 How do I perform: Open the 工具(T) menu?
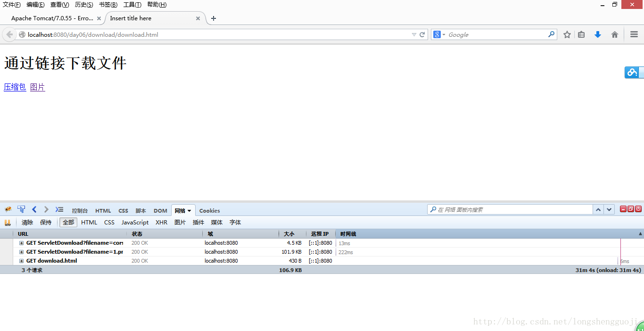pos(132,5)
